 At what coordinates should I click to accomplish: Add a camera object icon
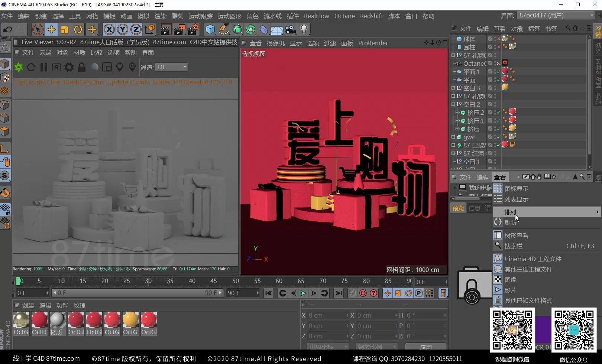pos(291,29)
